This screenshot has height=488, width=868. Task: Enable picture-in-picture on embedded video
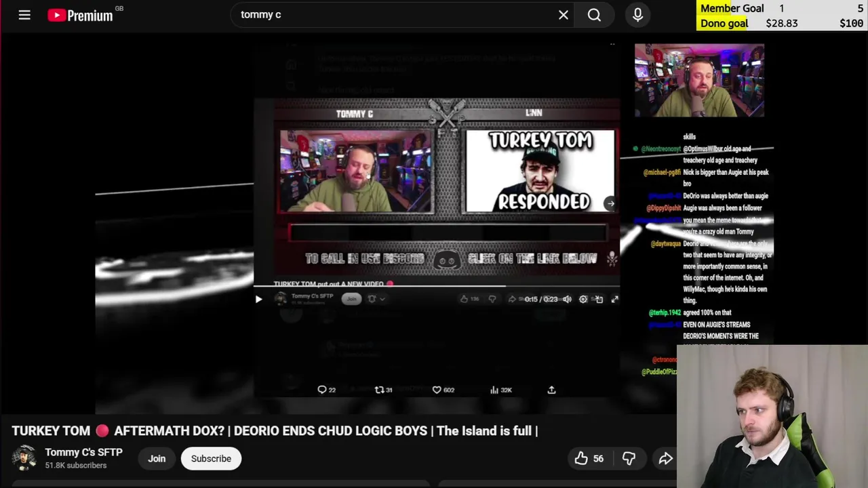point(599,299)
